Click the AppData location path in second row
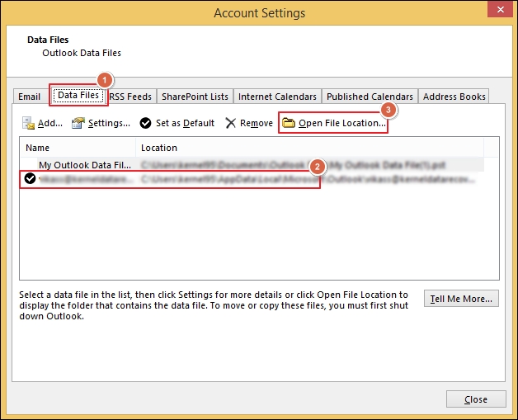The height and width of the screenshot is (420, 518). coord(308,179)
